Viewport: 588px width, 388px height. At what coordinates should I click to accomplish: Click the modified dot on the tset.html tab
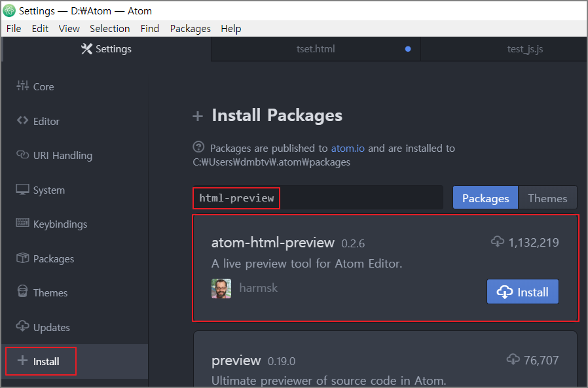(408, 48)
